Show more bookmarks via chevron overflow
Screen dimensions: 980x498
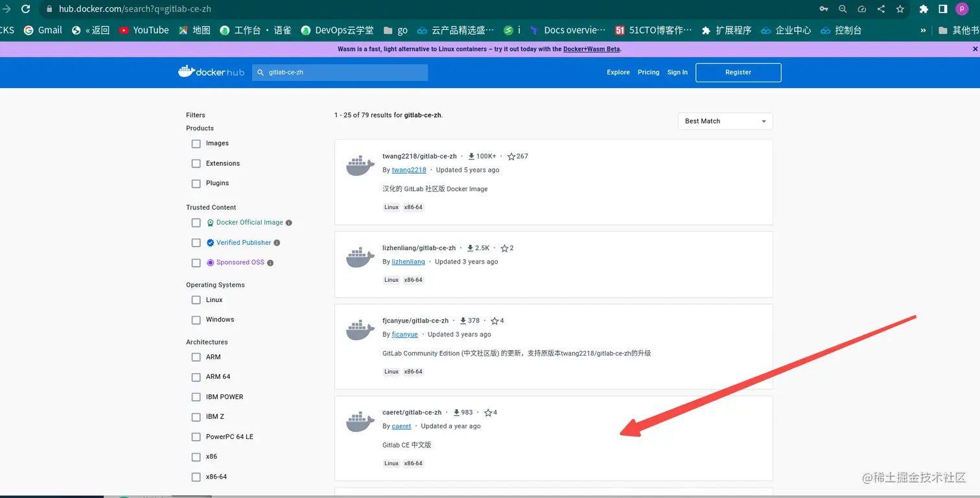pos(923,30)
